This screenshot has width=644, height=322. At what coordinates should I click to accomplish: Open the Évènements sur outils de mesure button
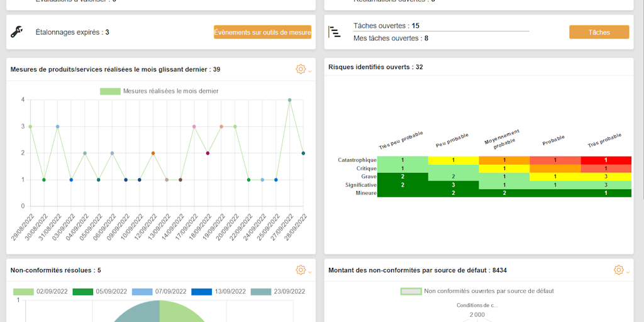coord(262,32)
